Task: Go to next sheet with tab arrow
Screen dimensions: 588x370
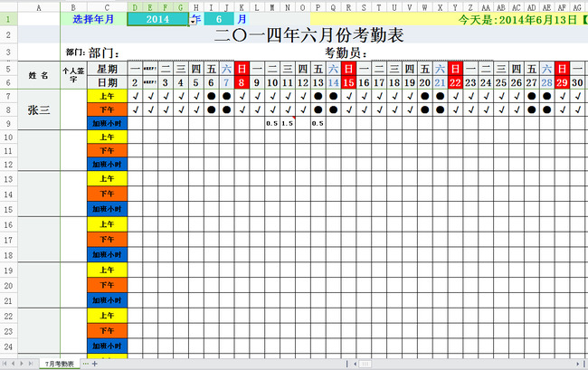Action: coord(22,364)
